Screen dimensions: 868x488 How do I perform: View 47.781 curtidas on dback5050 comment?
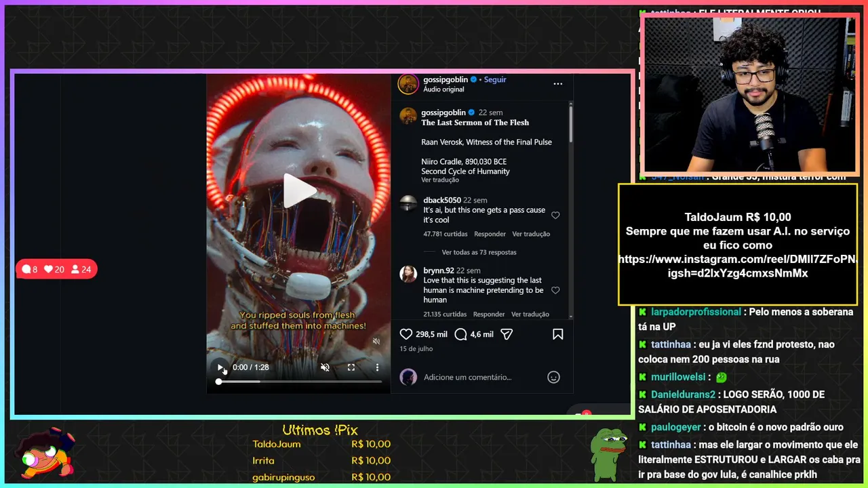coord(446,234)
